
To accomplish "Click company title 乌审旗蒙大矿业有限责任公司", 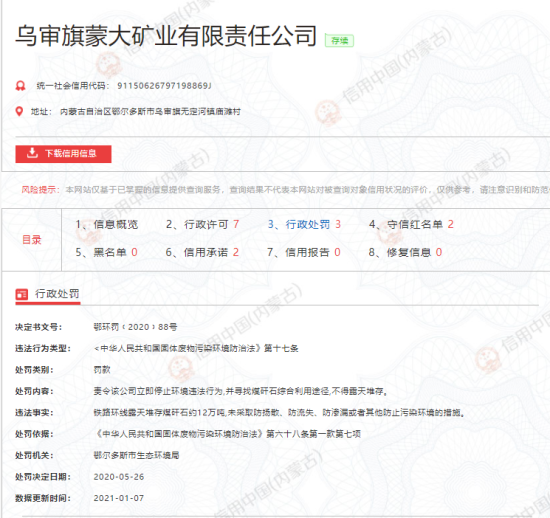I will tap(166, 36).
